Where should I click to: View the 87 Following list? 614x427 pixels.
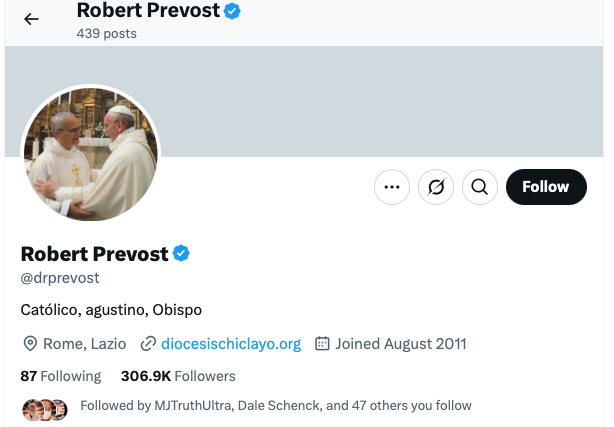[60, 376]
